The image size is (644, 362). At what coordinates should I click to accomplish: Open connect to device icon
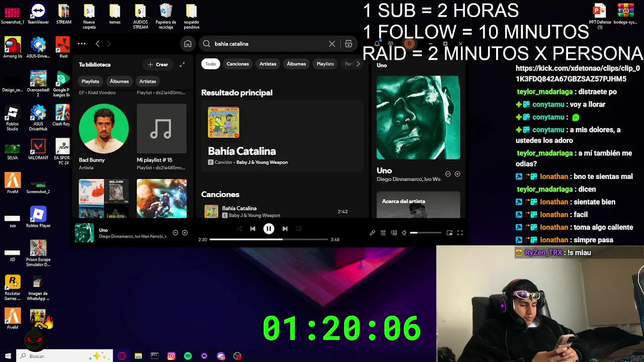394,233
